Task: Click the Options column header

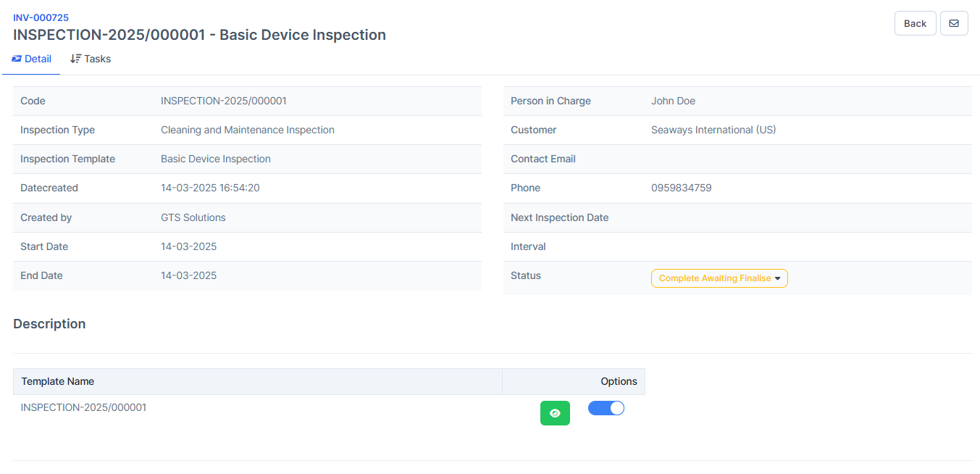Action: (619, 381)
